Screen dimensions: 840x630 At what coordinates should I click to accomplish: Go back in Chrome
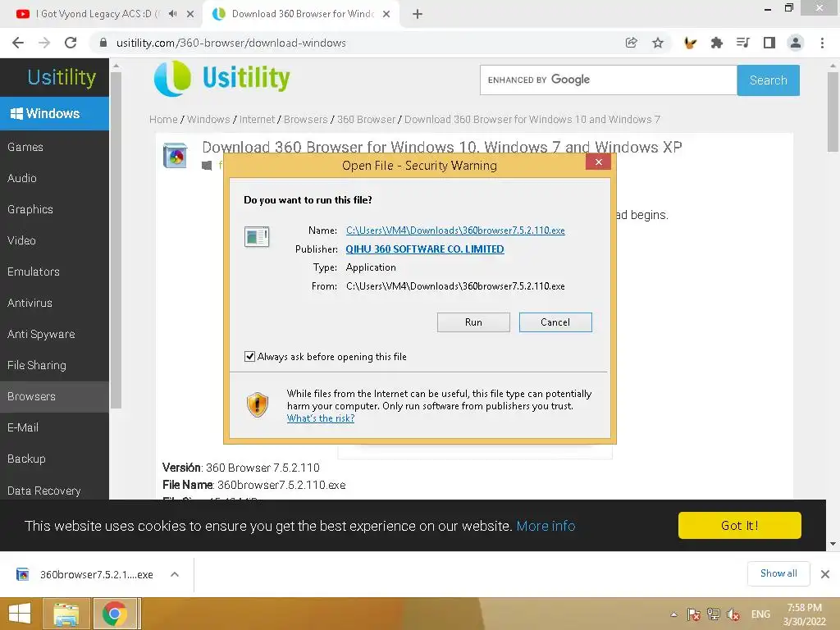(x=18, y=43)
